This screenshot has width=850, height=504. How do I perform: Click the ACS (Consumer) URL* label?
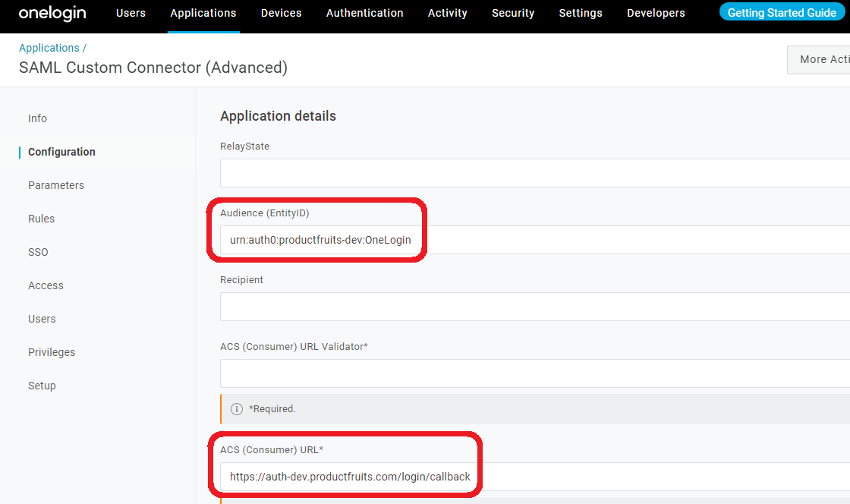coord(272,450)
